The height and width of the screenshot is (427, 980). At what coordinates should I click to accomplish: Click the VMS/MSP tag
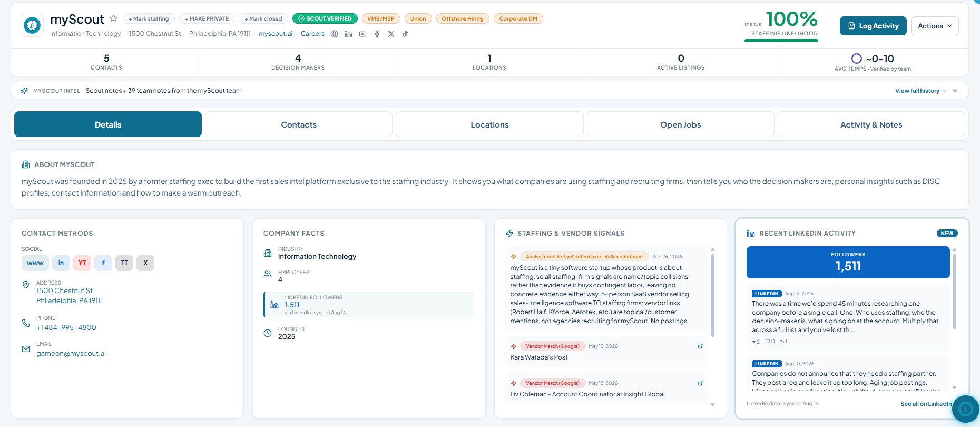(381, 18)
